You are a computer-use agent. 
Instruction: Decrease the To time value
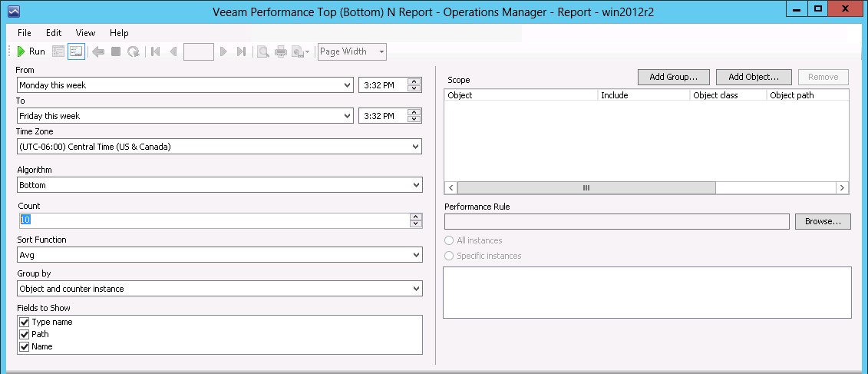tap(414, 119)
